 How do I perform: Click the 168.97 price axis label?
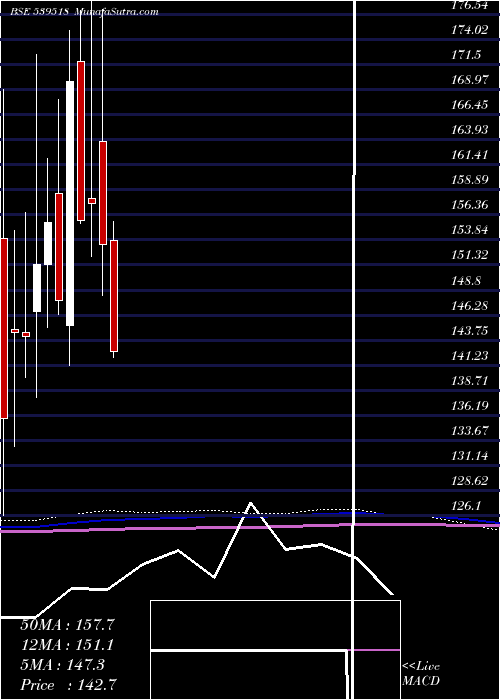pos(470,80)
